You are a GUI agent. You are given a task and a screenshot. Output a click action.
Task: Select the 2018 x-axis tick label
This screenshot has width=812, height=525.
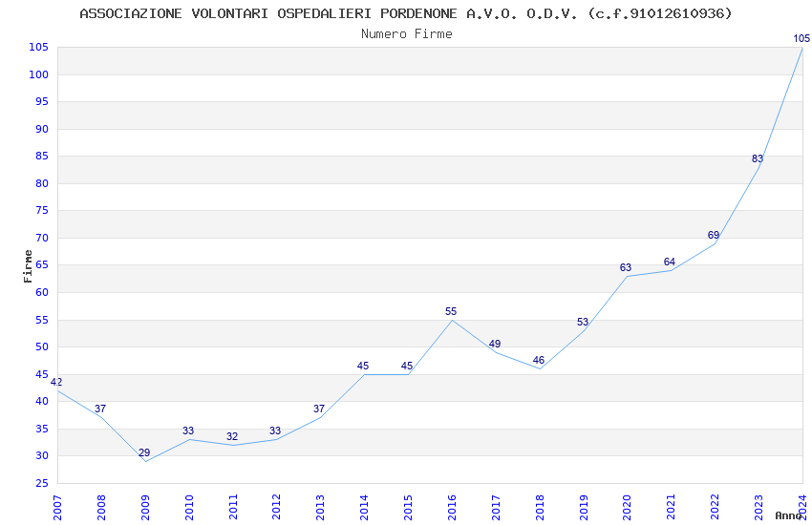540,508
